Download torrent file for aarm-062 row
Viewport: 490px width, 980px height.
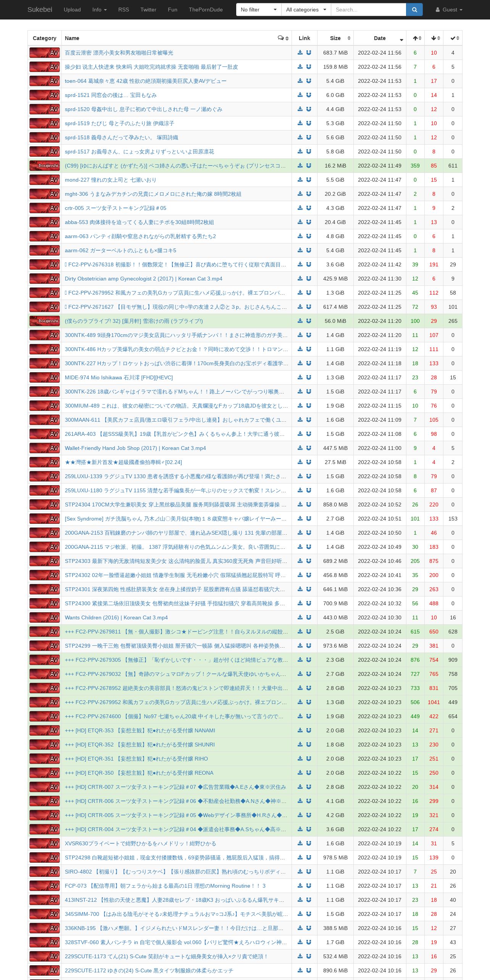(x=300, y=250)
